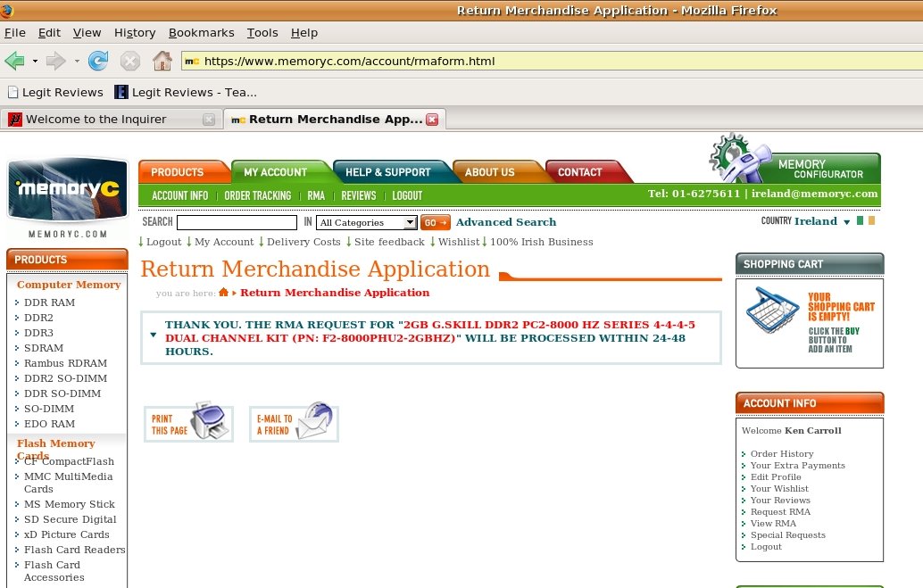The image size is (923, 588).
Task: Open the Legit Reviews bookmark
Action: point(55,93)
